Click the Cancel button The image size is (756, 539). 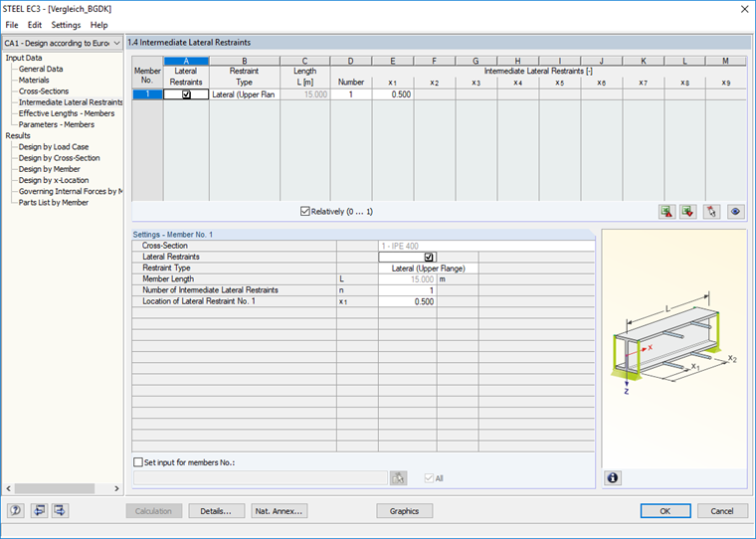[722, 511]
